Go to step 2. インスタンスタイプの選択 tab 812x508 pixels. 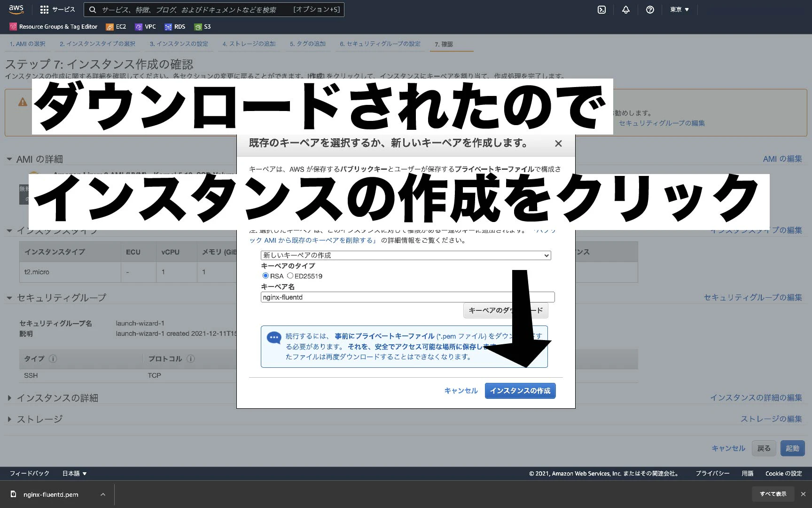click(x=97, y=44)
